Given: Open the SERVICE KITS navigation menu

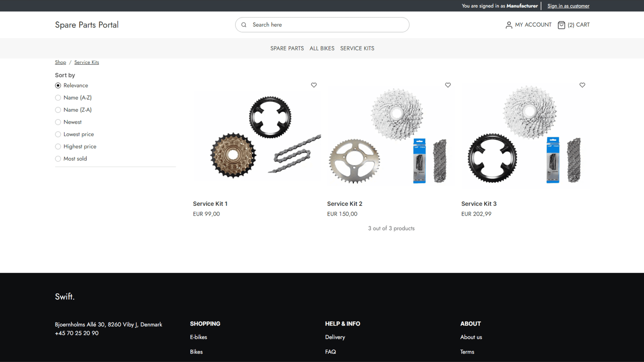Looking at the screenshot, I should [357, 48].
